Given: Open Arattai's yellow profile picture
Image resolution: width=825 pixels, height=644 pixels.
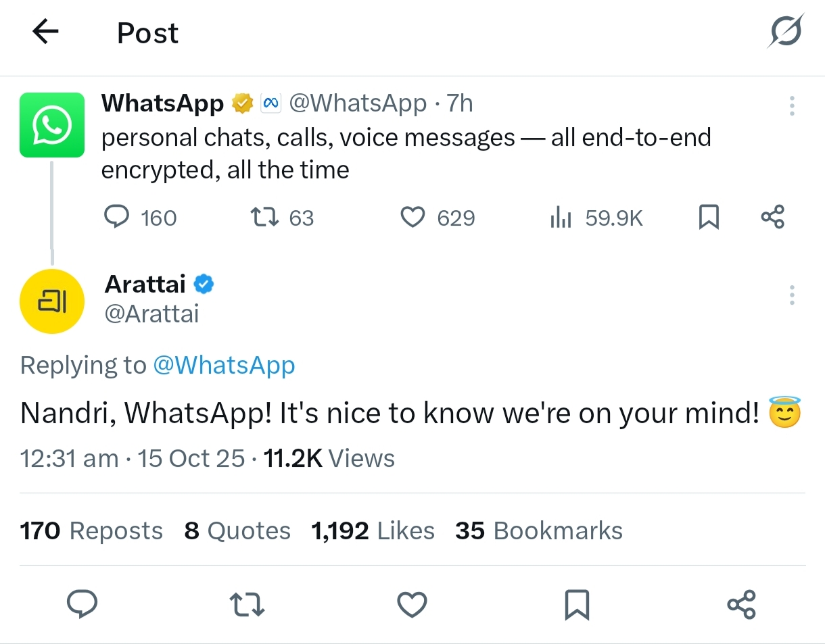Looking at the screenshot, I should tap(52, 301).
